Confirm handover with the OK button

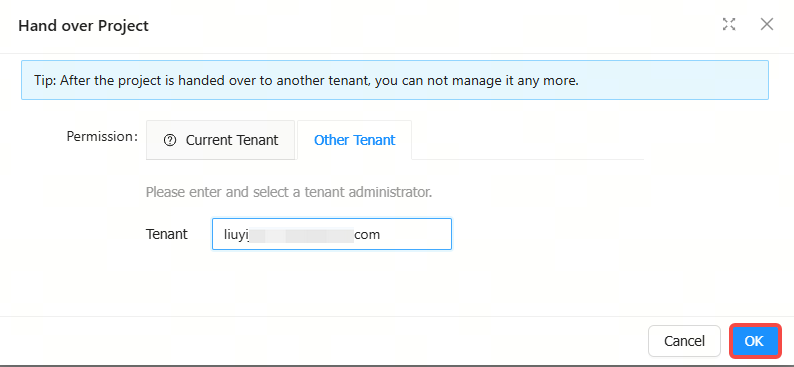pos(754,341)
